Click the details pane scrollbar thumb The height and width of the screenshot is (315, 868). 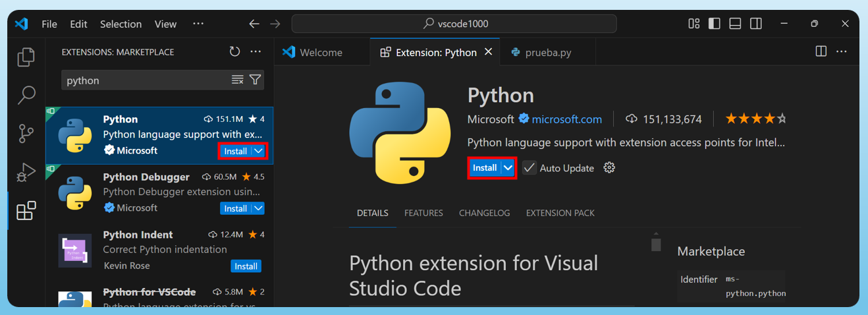656,244
